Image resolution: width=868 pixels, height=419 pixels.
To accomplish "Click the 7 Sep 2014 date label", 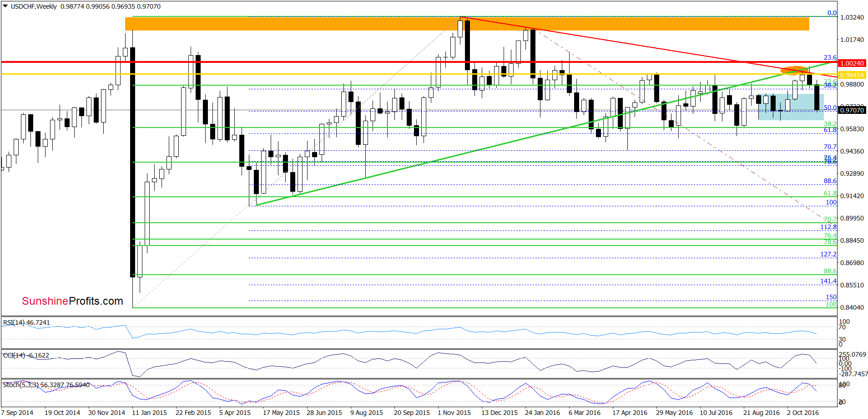I will point(17,413).
